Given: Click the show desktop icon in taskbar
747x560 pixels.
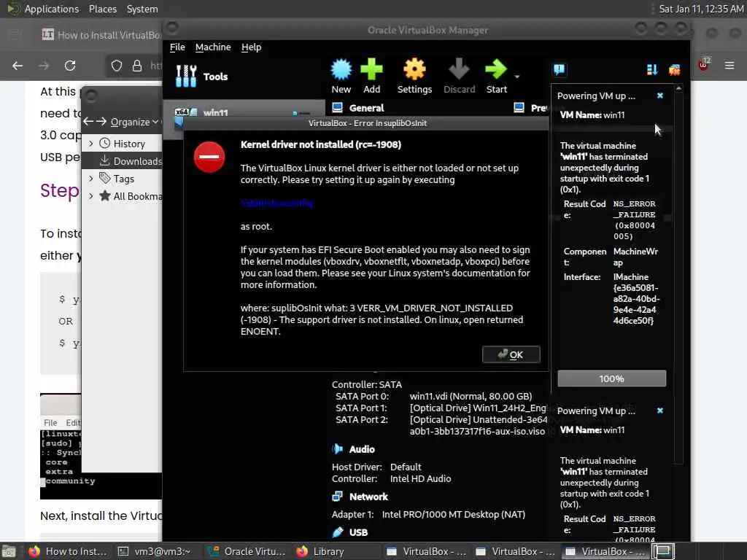Looking at the screenshot, I should pos(9,551).
